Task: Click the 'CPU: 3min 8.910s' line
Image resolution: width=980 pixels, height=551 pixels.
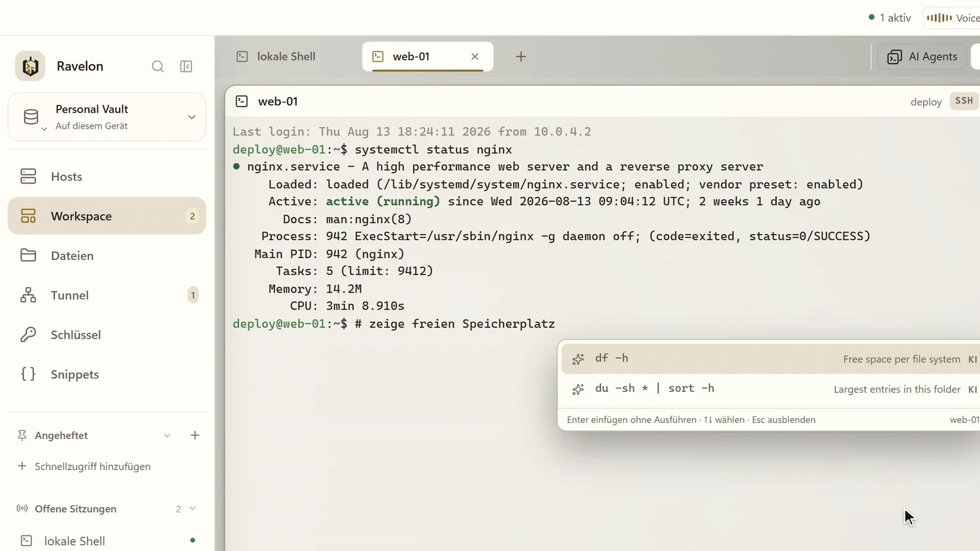Action: point(347,306)
